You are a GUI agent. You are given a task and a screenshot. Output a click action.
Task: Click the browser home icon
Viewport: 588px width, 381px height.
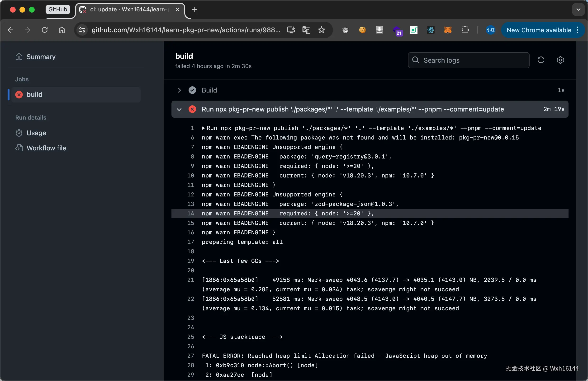(62, 30)
